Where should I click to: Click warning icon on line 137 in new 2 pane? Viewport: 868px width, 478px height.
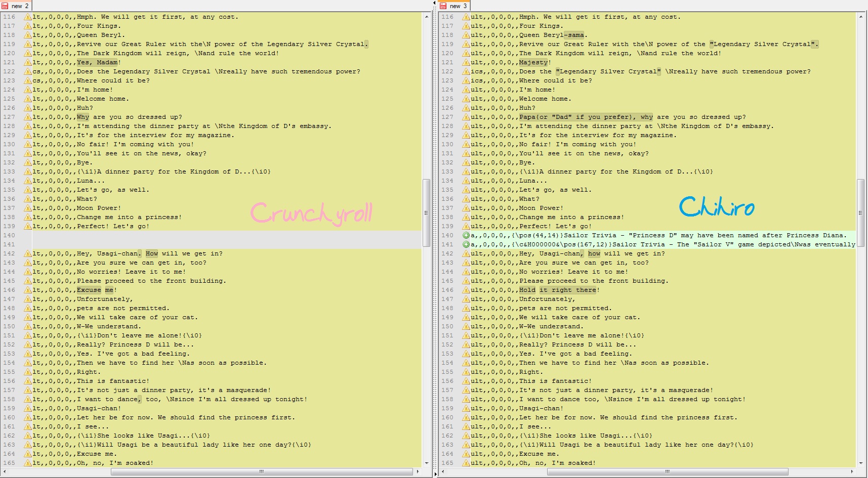point(28,208)
